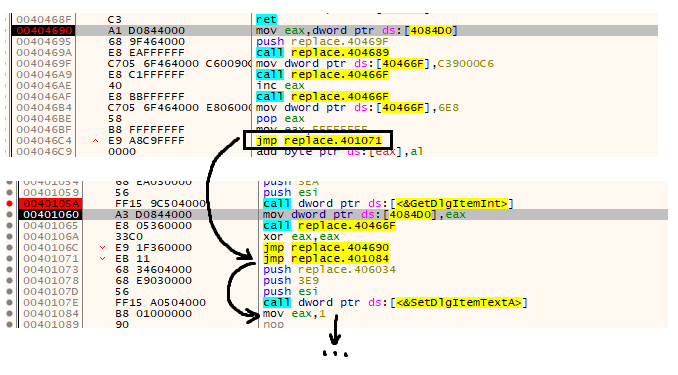Viewport: 678px width, 375px height.
Task: Select address 00401078
Action: coord(51,281)
